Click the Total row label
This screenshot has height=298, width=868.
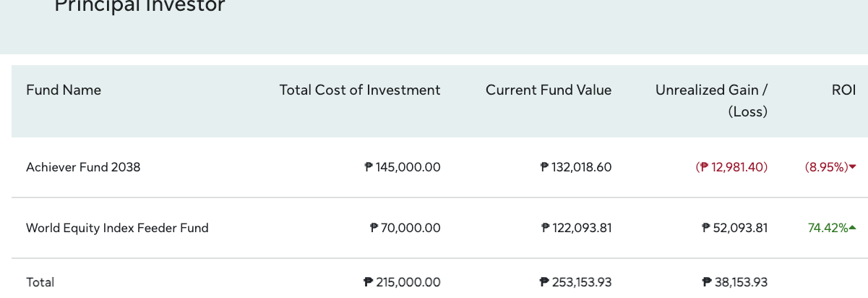click(40, 282)
